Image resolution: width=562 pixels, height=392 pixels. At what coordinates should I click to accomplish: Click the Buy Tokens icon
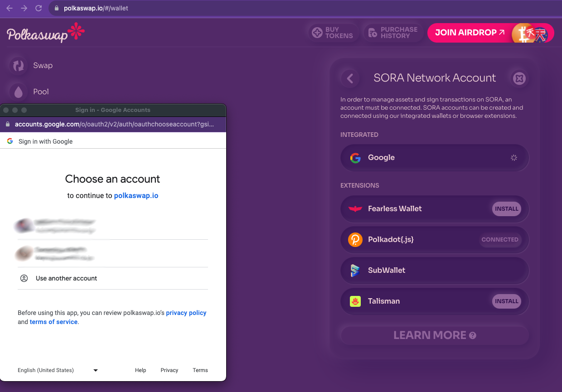[x=317, y=33]
